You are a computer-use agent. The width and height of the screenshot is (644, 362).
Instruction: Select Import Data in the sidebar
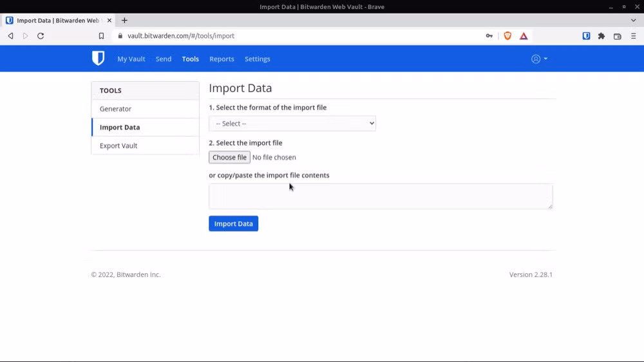click(146, 127)
